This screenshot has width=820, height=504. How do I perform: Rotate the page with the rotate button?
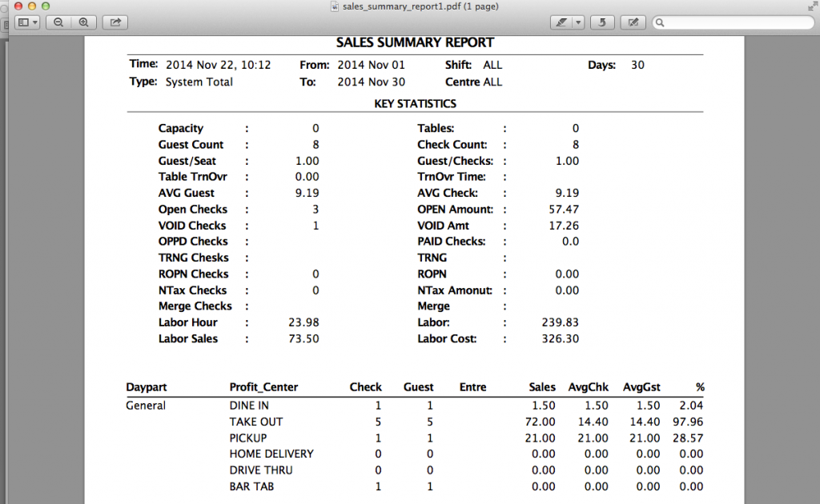pyautogui.click(x=601, y=22)
